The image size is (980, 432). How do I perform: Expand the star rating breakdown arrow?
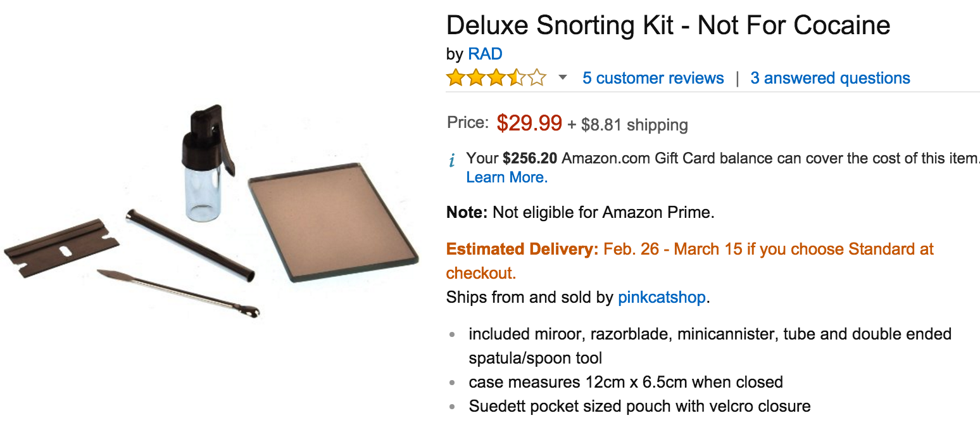(562, 79)
